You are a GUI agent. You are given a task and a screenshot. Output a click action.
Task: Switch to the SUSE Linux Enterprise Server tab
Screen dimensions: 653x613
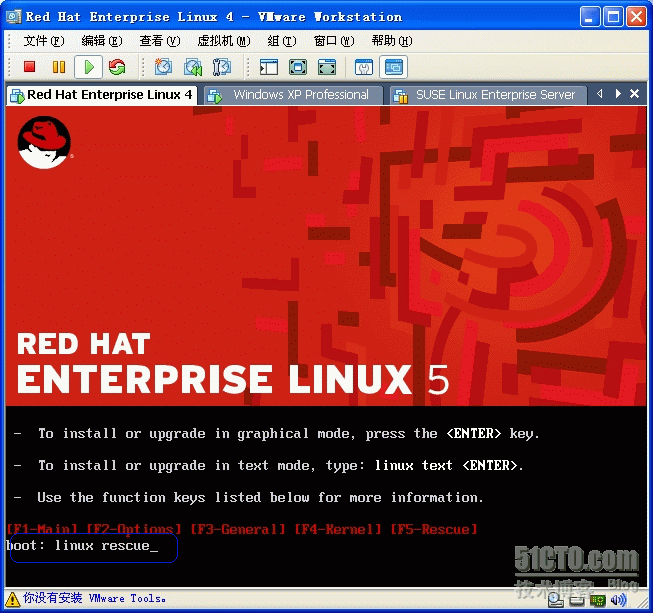pyautogui.click(x=488, y=95)
